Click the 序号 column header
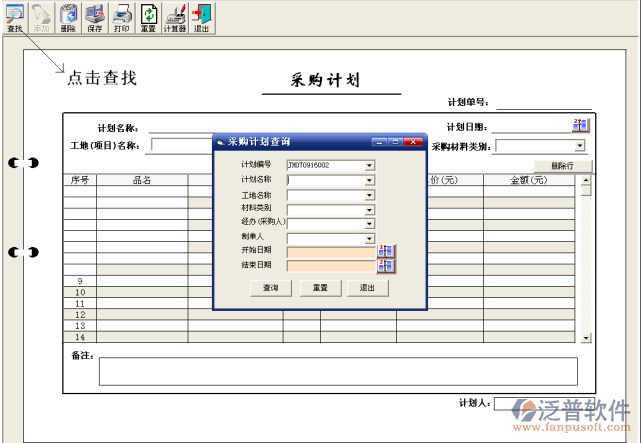Image resolution: width=641 pixels, height=443 pixels. (80, 180)
